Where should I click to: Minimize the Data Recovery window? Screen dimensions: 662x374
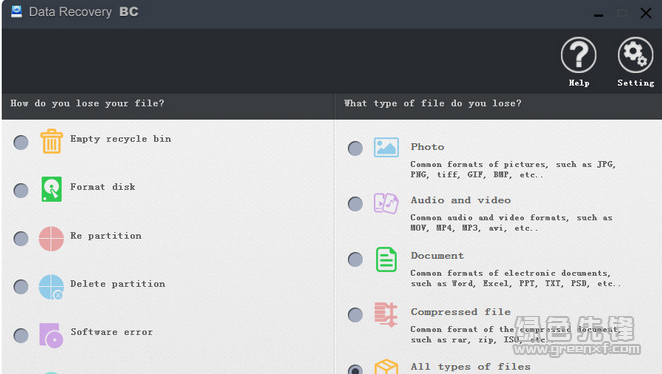598,14
